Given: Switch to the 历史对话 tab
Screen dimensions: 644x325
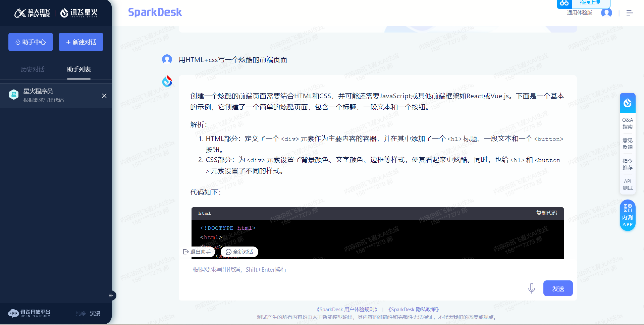Looking at the screenshot, I should (x=32, y=69).
